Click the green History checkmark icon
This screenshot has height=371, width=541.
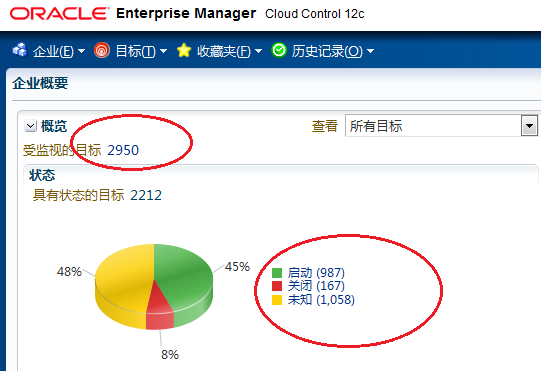pyautogui.click(x=279, y=50)
